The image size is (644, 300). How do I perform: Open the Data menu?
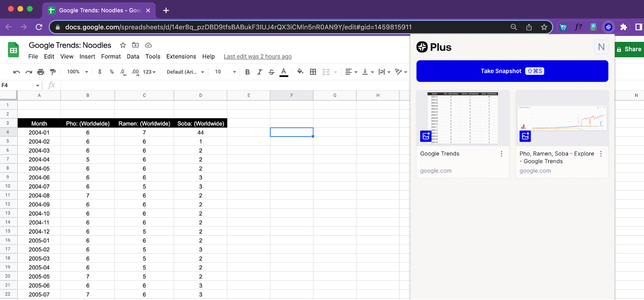(133, 56)
